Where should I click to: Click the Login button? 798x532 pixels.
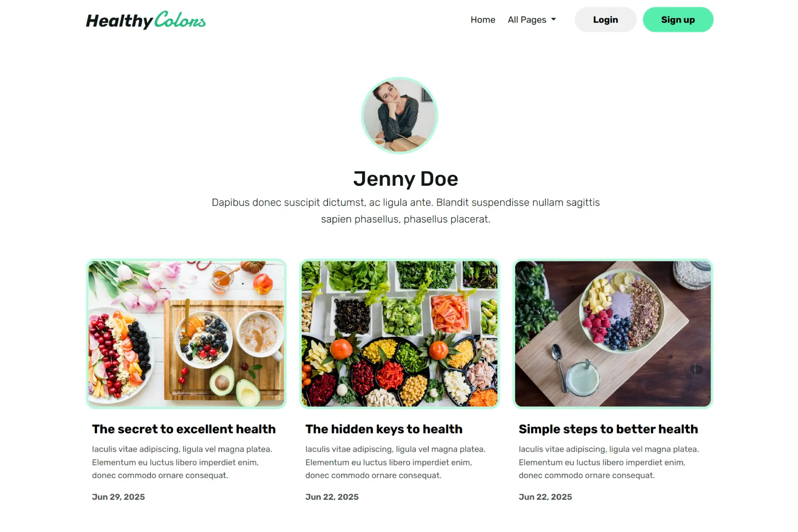(605, 20)
